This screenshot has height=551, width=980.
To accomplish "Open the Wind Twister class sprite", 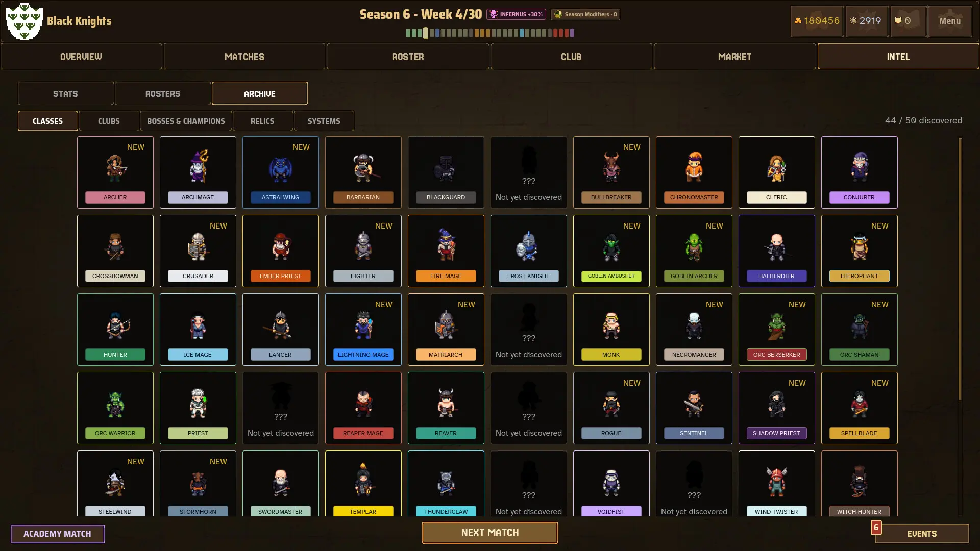I will tap(777, 482).
